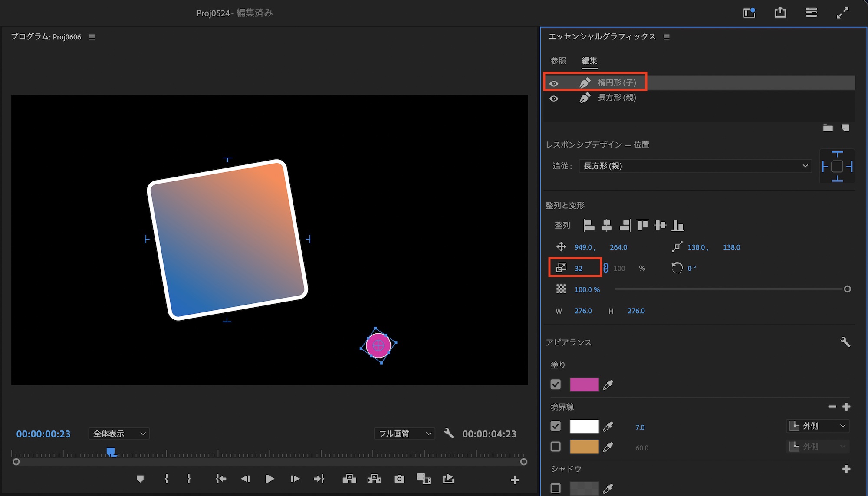The height and width of the screenshot is (496, 868).
Task: Open the 全体表示 zoom level dropdown
Action: pyautogui.click(x=119, y=434)
